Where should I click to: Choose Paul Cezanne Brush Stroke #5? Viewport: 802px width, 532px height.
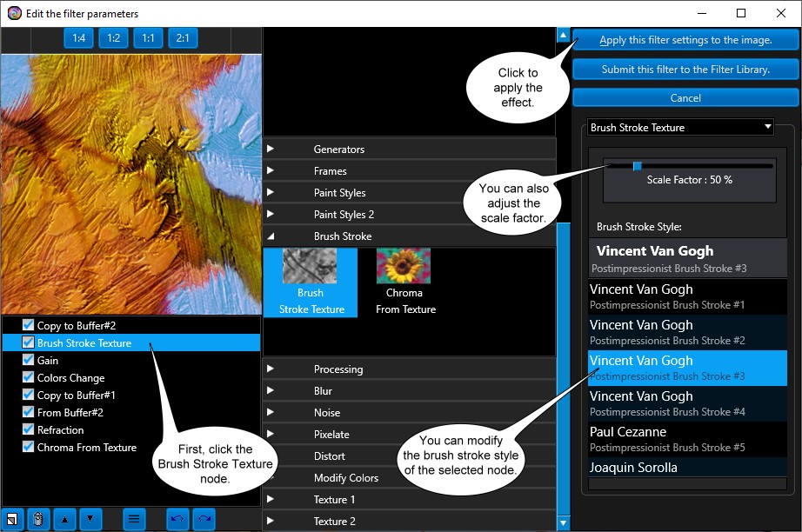(x=687, y=440)
